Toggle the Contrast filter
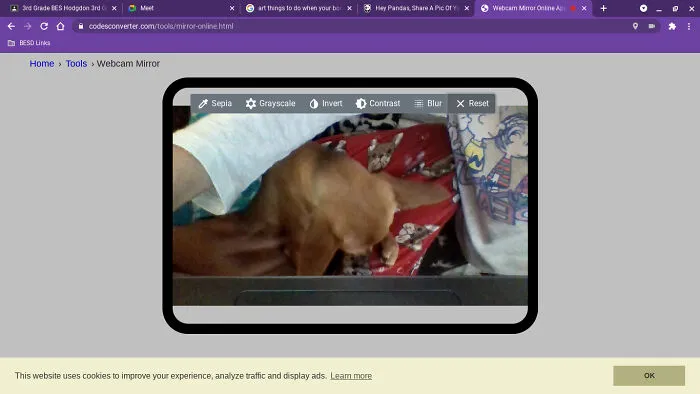This screenshot has height=394, width=700. [378, 104]
